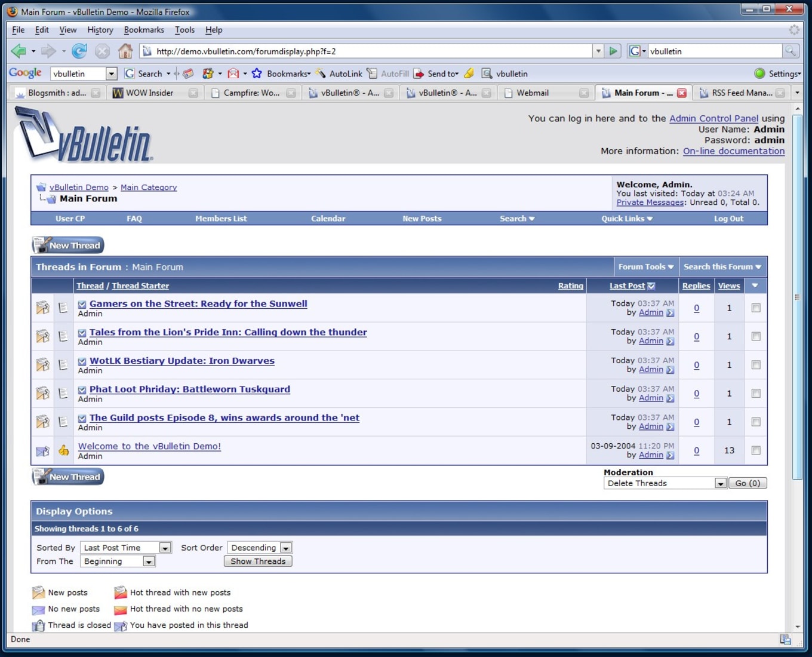
Task: Close the Main Forum tab with red X
Action: (682, 93)
